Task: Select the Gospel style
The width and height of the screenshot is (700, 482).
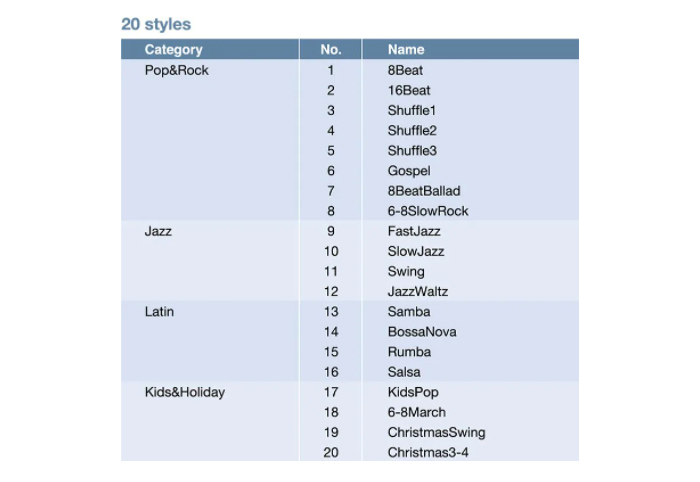Action: [409, 171]
